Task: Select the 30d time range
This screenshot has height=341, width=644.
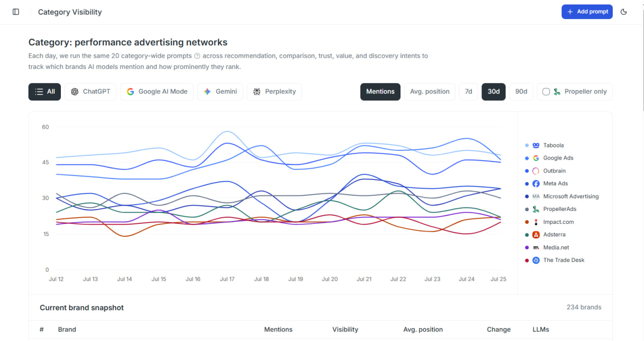Action: point(494,92)
